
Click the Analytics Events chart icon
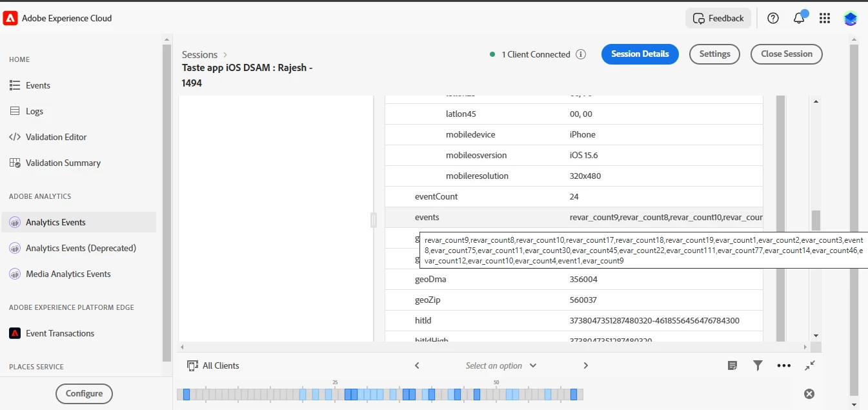15,222
